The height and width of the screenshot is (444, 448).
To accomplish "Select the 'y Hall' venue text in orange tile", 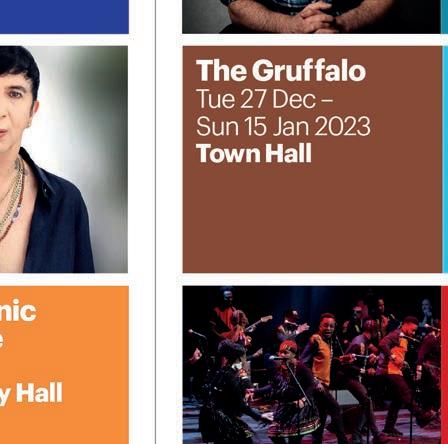I will [31, 394].
